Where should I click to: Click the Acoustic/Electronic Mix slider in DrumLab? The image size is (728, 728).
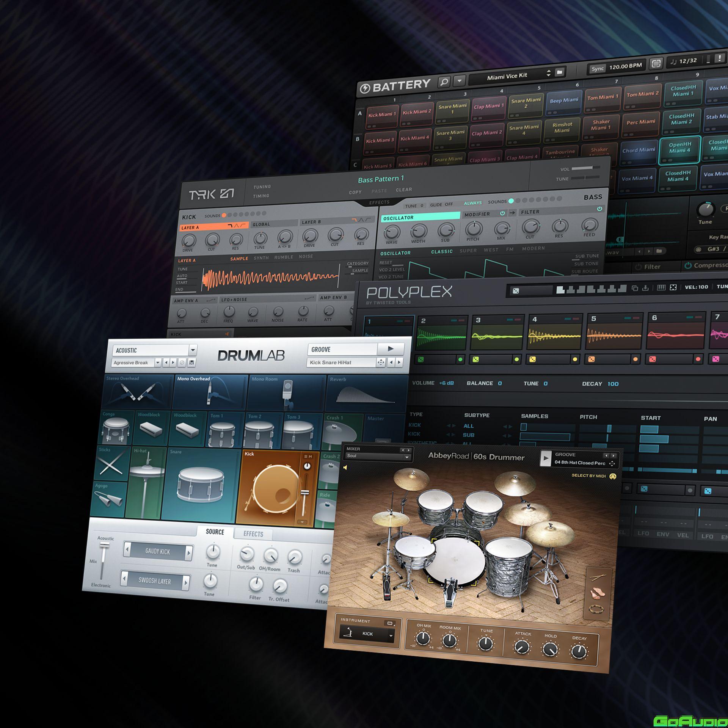pyautogui.click(x=104, y=560)
